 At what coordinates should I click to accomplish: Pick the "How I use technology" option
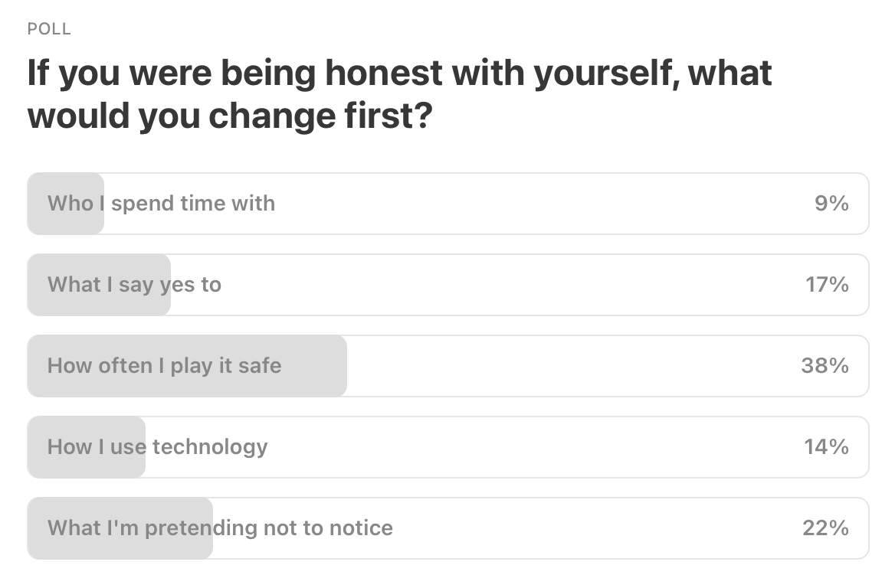[x=448, y=447]
